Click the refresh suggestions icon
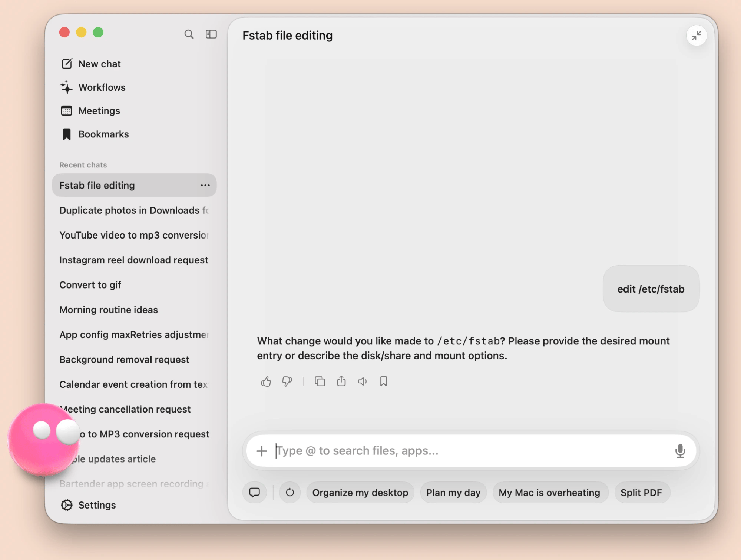Screen dimensions: 741x560 pos(290,492)
